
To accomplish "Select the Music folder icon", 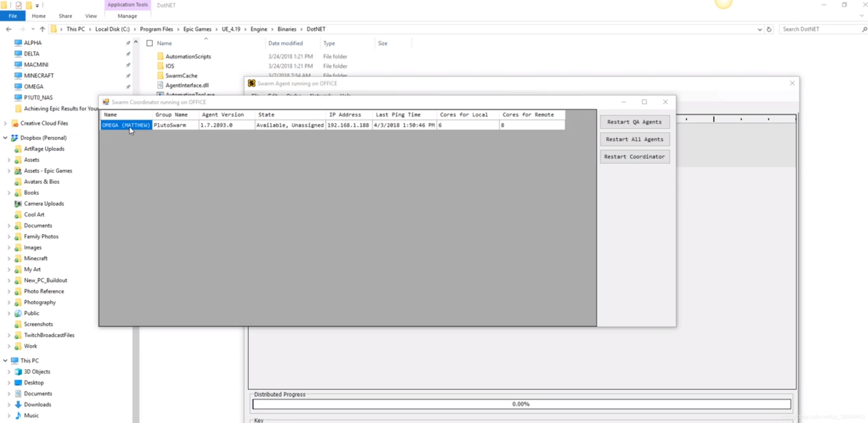I will click(x=18, y=415).
